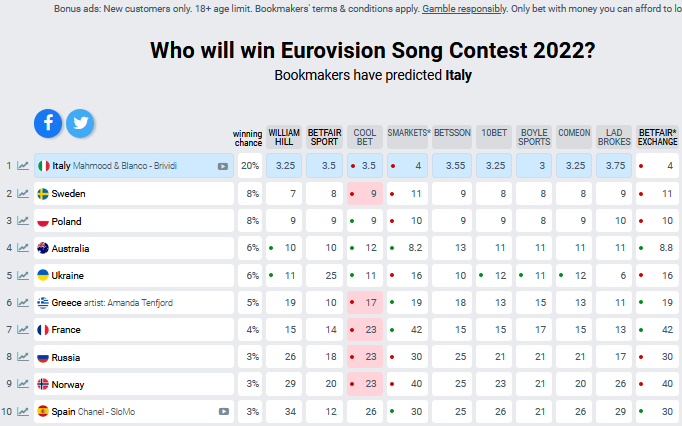Viewport: 682px width, 426px height.
Task: Show Ukraine's odds trend chart icon
Action: pos(23,275)
